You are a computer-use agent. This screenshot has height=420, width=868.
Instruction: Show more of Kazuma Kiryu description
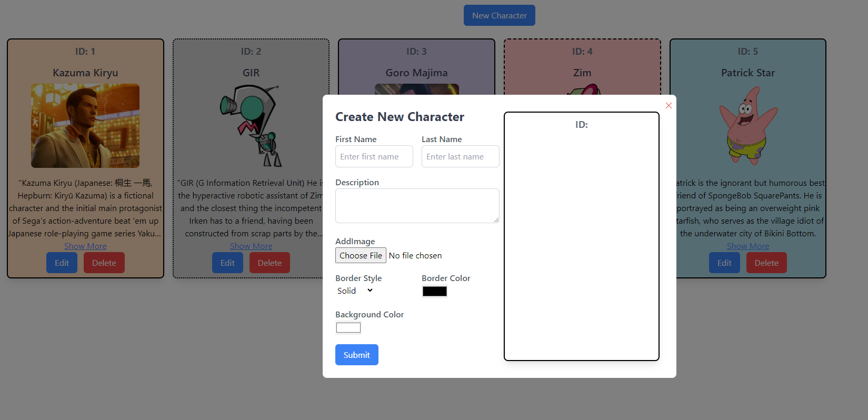[85, 246]
